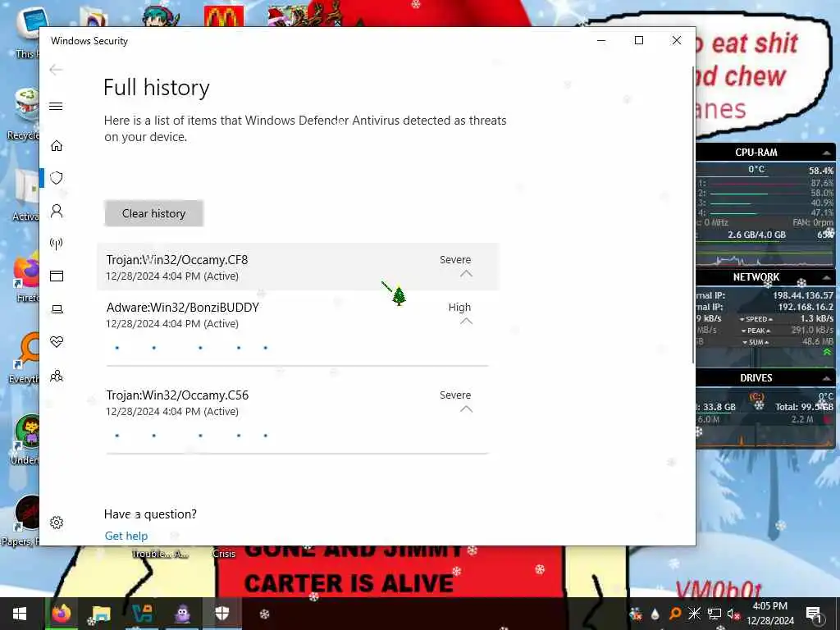Viewport: 840px width, 630px height.
Task: Go back using the back arrow
Action: coord(56,70)
